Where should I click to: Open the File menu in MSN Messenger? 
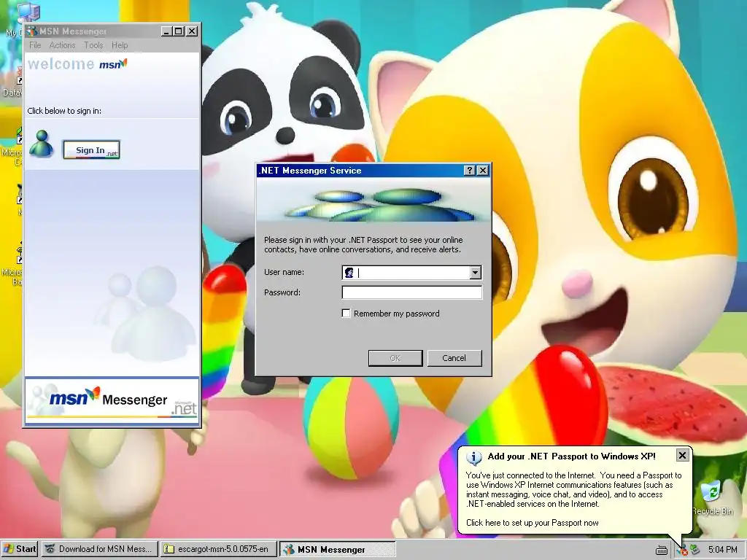[x=35, y=45]
